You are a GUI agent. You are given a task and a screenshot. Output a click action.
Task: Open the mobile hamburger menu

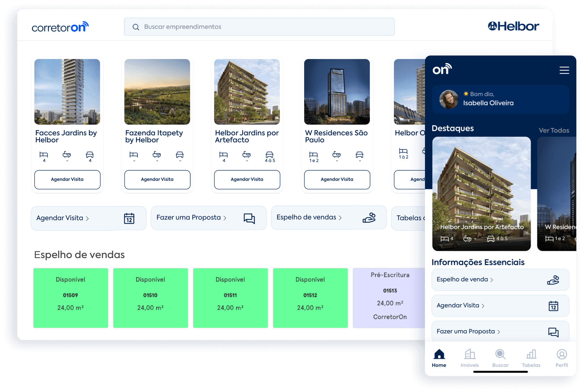(564, 70)
